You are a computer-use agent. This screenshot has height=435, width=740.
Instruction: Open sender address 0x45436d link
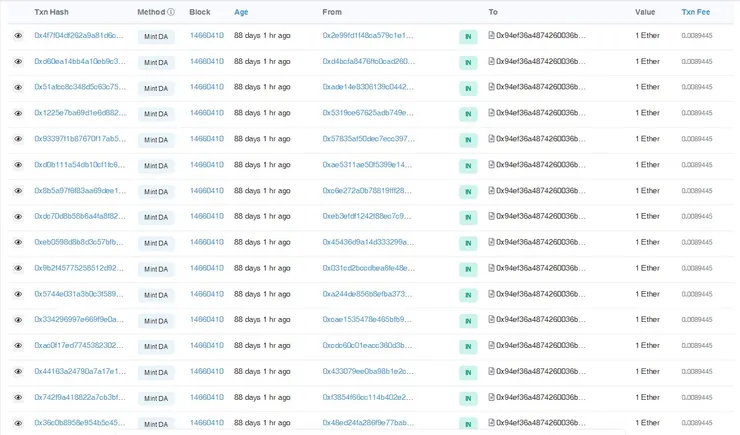click(x=368, y=242)
